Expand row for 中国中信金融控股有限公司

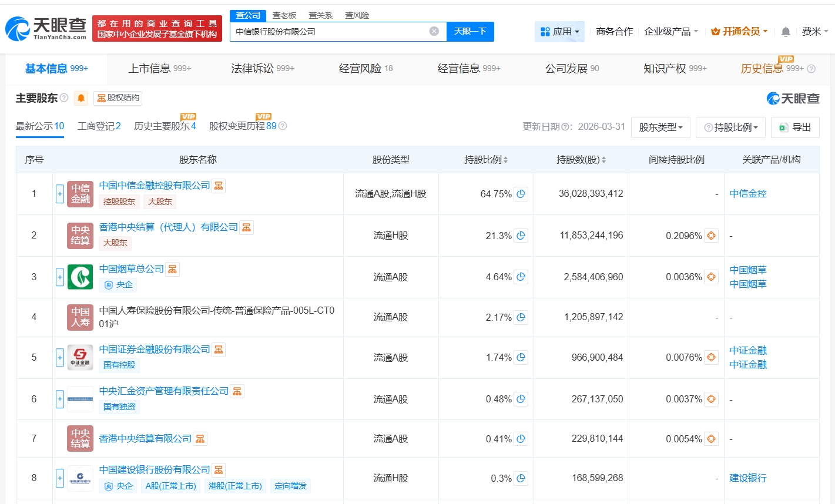click(60, 194)
